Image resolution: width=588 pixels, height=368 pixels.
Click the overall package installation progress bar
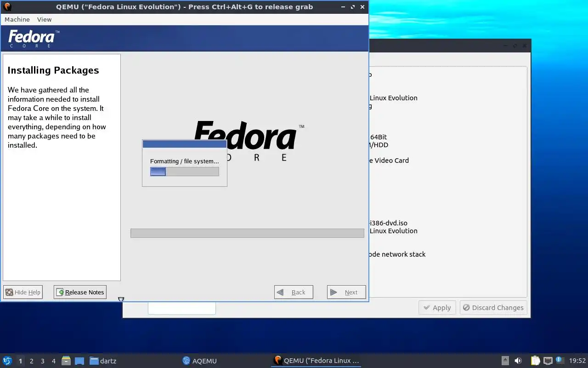pyautogui.click(x=247, y=233)
